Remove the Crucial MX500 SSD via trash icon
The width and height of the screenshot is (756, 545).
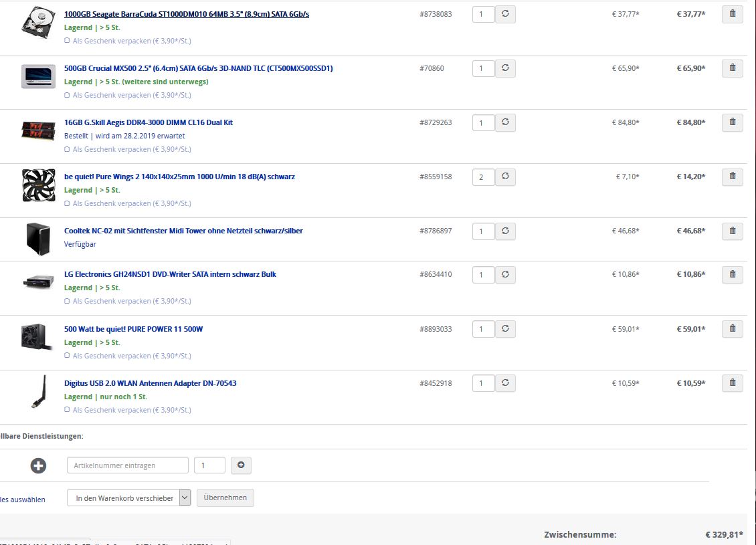tap(733, 68)
